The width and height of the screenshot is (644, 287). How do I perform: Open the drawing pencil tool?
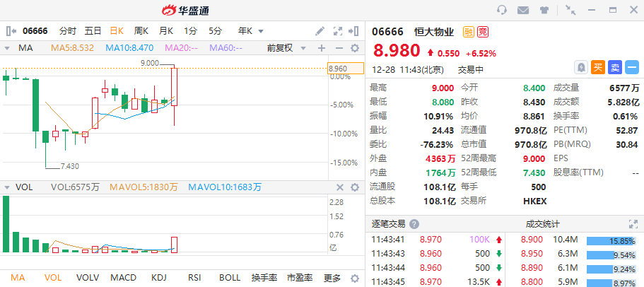(320, 31)
